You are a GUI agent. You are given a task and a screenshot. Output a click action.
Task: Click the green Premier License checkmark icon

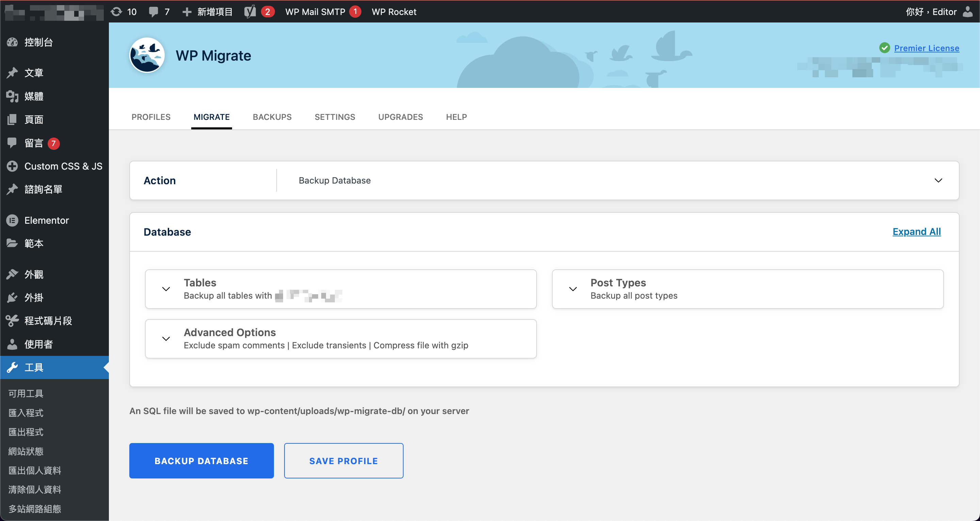pos(884,48)
